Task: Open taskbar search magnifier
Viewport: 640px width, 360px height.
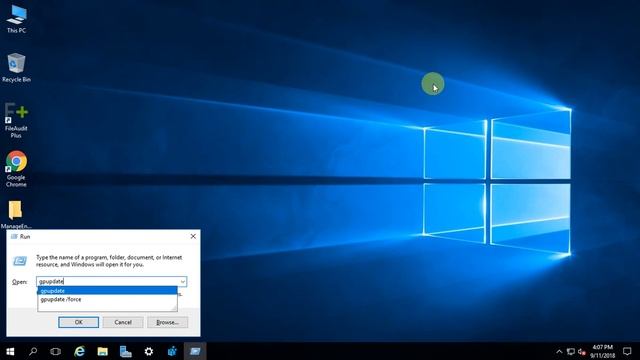Action: click(33, 351)
